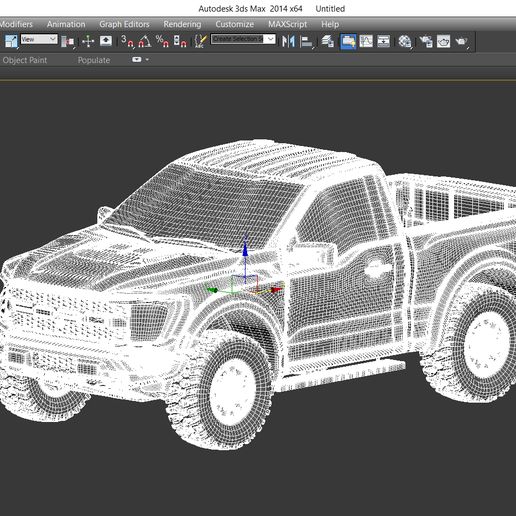516x516 pixels.
Task: Expand the ribbon display options arrow
Action: pos(147,60)
